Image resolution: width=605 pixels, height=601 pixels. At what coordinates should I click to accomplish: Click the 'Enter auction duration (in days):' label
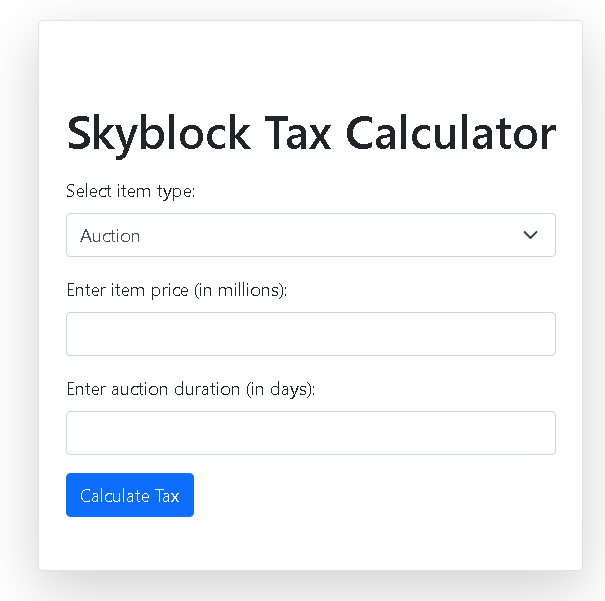pyautogui.click(x=191, y=389)
